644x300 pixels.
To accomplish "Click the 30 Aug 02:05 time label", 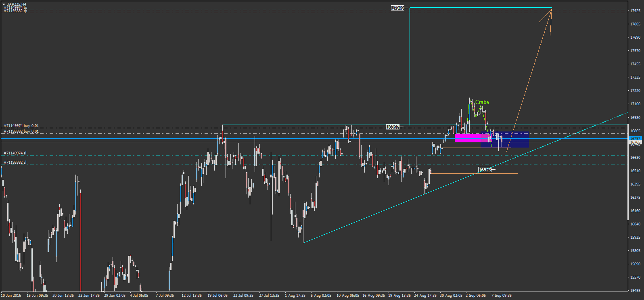I will [451, 296].
